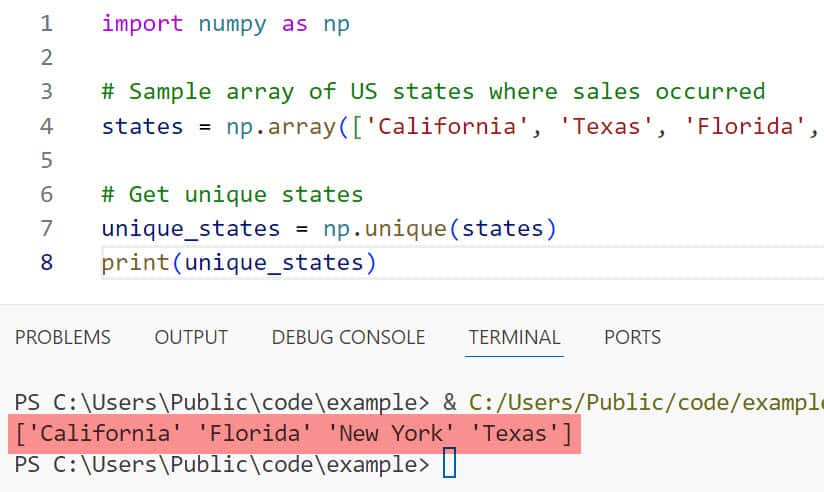The image size is (824, 492).
Task: Click 'Florida' in terminal output
Action: pyautogui.click(x=254, y=434)
